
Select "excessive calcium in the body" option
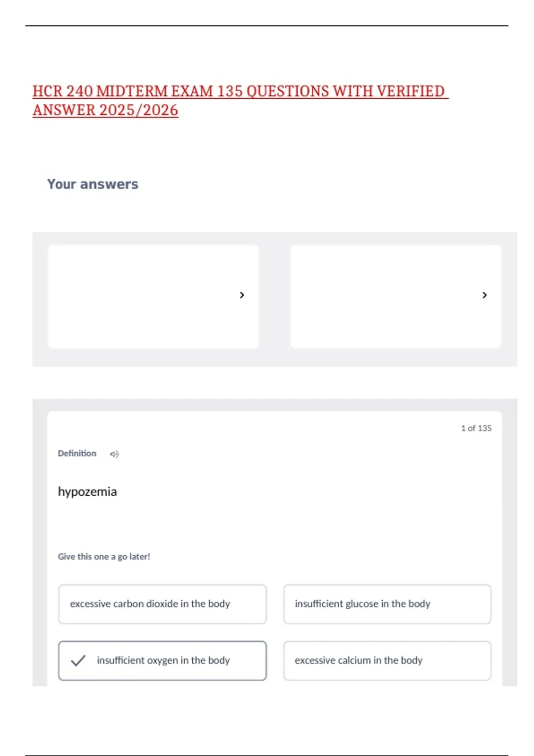[387, 660]
